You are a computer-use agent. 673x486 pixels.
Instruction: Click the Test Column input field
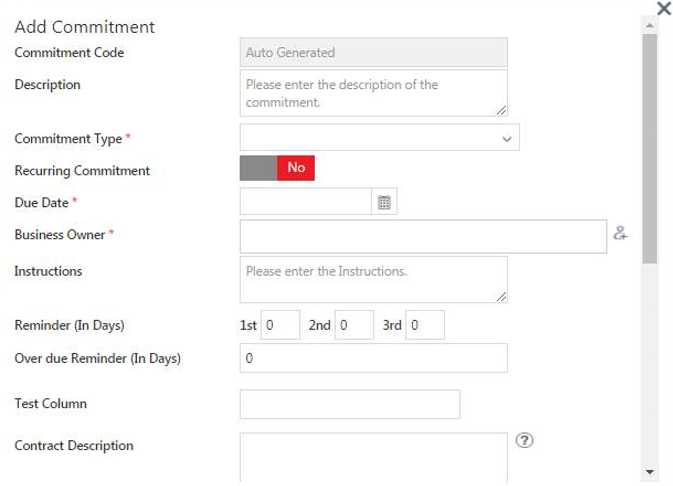349,404
